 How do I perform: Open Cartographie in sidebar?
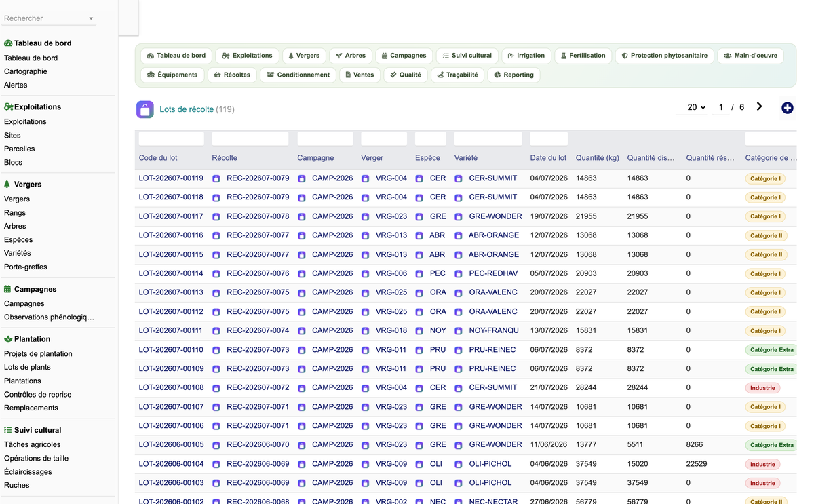[26, 71]
